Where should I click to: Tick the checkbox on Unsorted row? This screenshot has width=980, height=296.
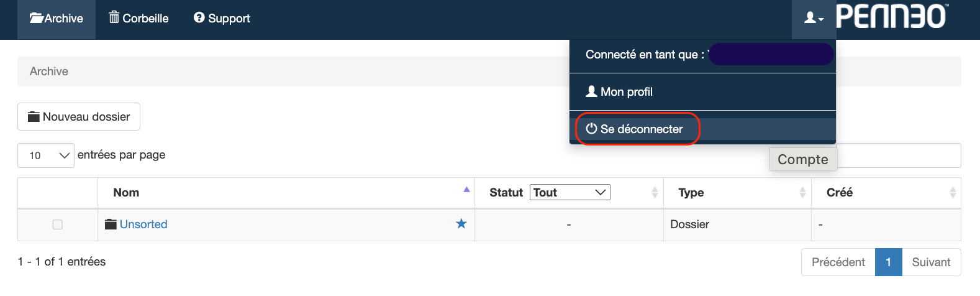tap(58, 224)
